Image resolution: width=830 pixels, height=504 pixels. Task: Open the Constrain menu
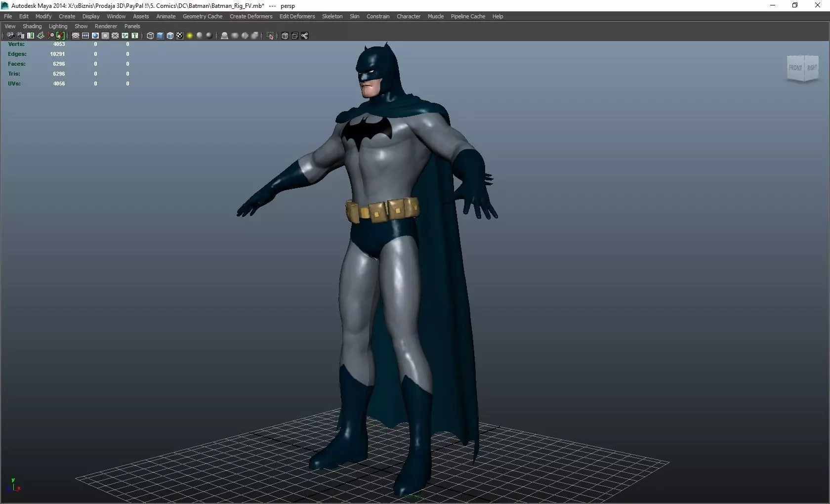coord(378,16)
